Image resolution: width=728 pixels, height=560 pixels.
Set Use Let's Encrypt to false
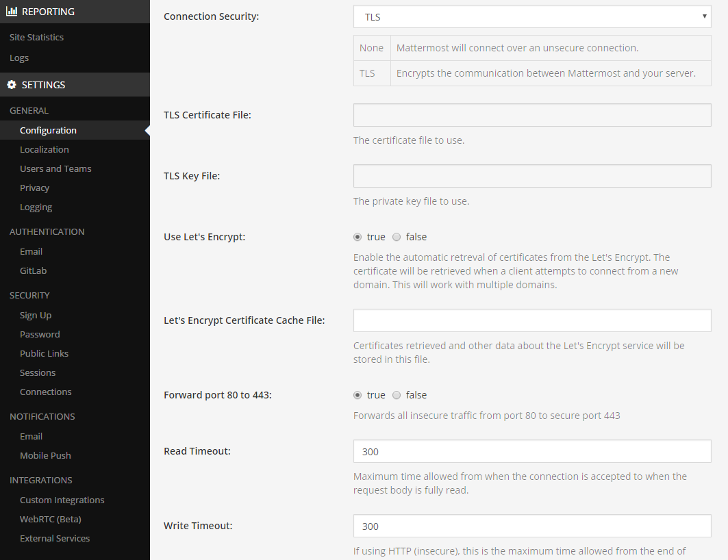[397, 237]
